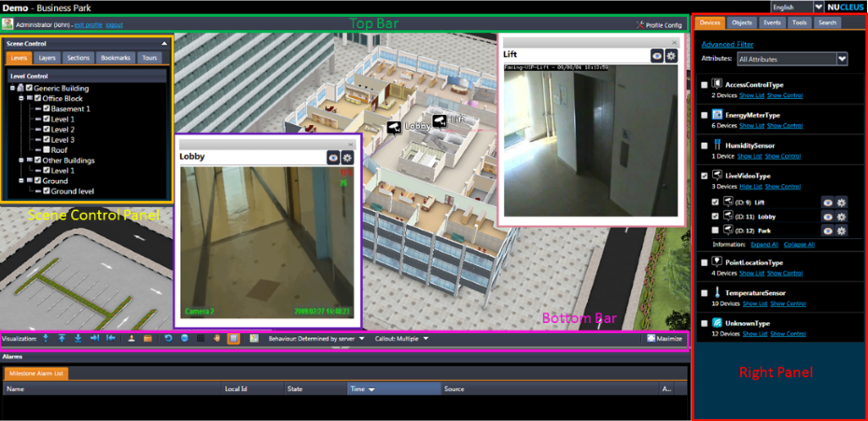Open Behaviour: Determined by server dropdown
868x421 pixels.
315,339
